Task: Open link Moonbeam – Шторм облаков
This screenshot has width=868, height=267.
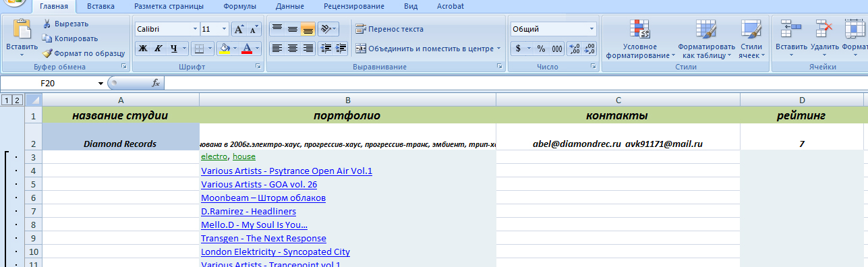Action: coord(263,198)
